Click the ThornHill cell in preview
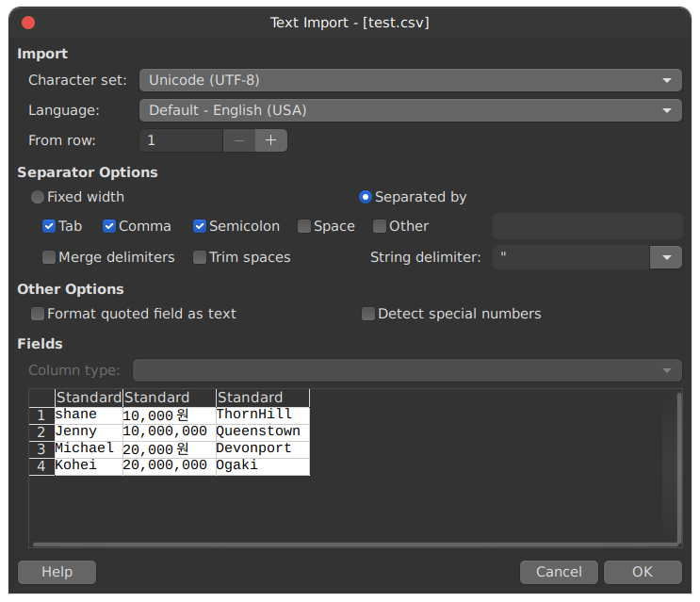Image resolution: width=700 pixels, height=602 pixels. 263,415
